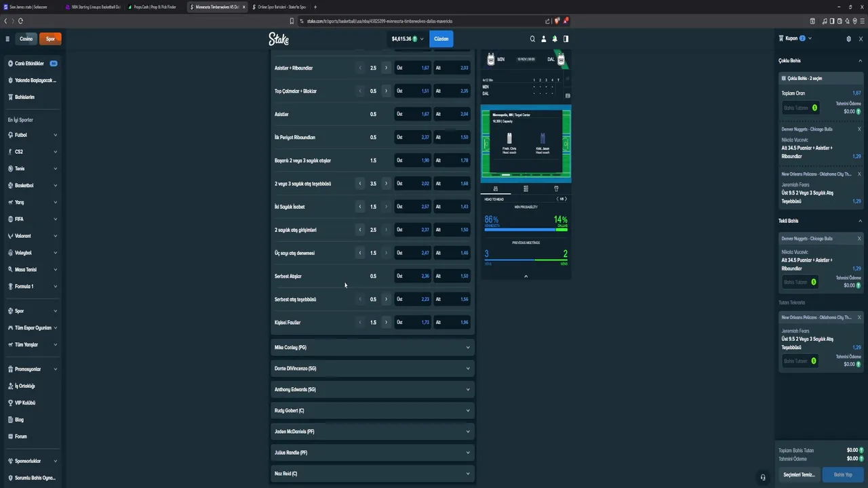Open the wallet balance currency dropdown

(408, 39)
